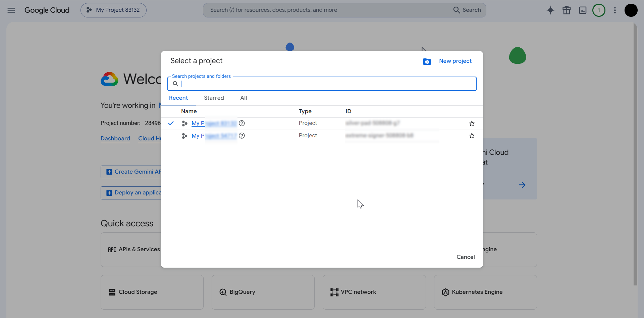Click the API icon on APIs card

click(112, 249)
